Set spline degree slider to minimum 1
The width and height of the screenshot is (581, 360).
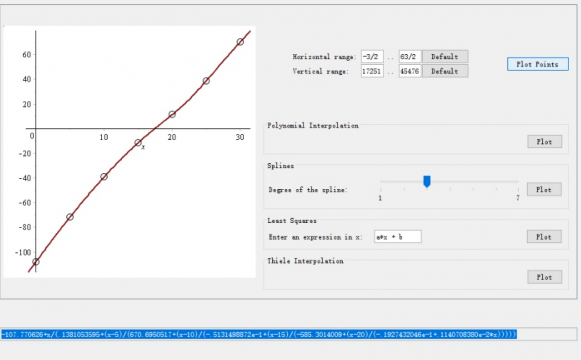pos(381,182)
